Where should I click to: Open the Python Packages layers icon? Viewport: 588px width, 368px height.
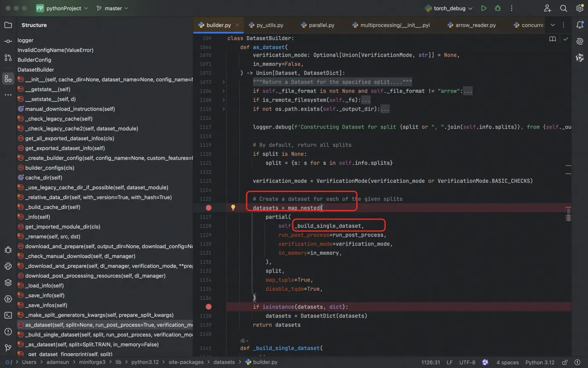click(8, 283)
